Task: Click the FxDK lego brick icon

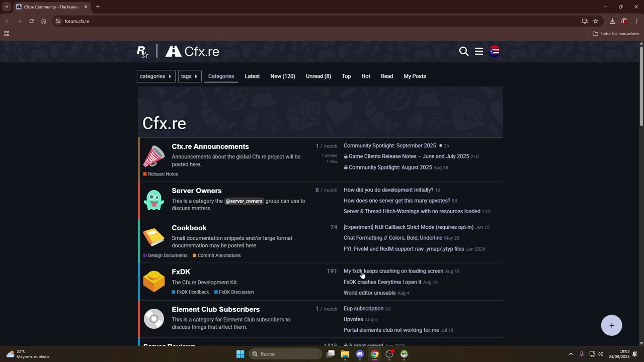Action: coord(154,281)
